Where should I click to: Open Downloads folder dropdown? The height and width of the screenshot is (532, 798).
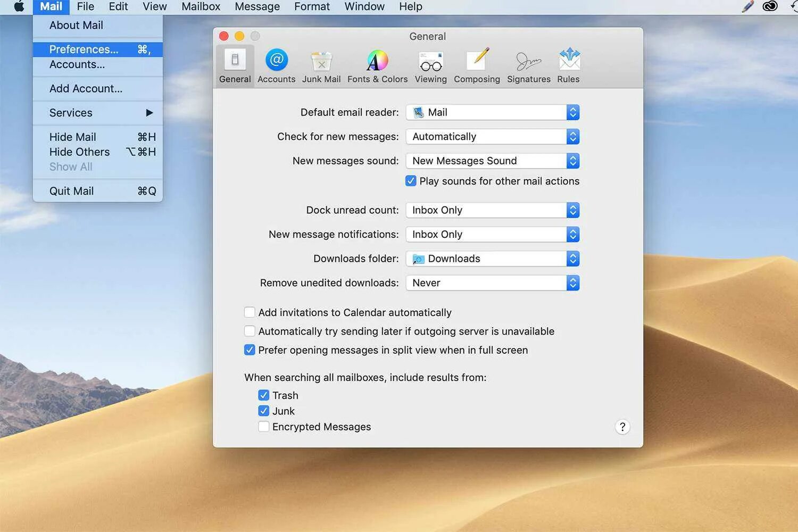pos(493,259)
